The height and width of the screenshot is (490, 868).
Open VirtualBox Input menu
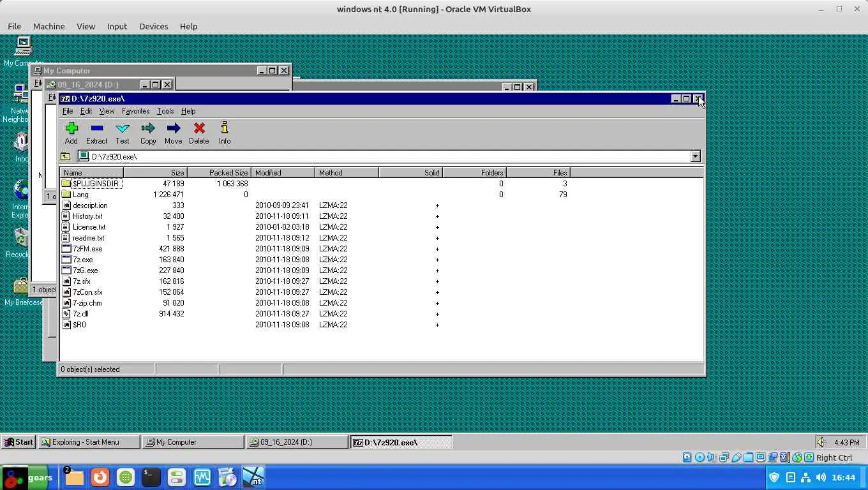click(117, 26)
